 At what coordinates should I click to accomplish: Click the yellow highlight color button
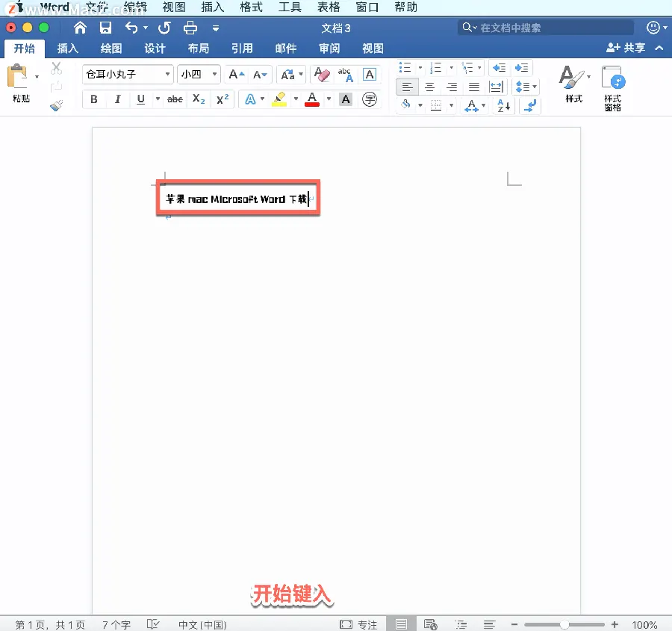click(279, 99)
